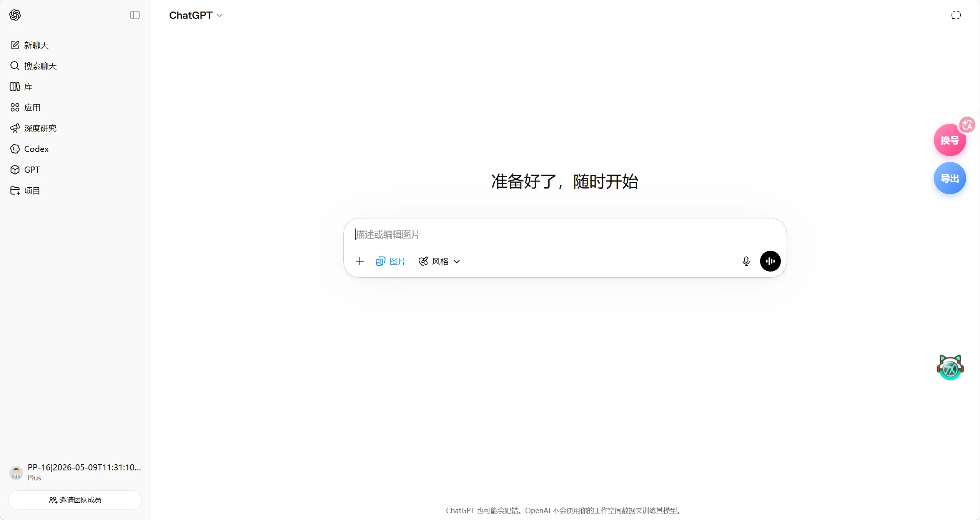Open the 应用 apps section
Viewport: 980px width, 520px height.
click(75, 107)
